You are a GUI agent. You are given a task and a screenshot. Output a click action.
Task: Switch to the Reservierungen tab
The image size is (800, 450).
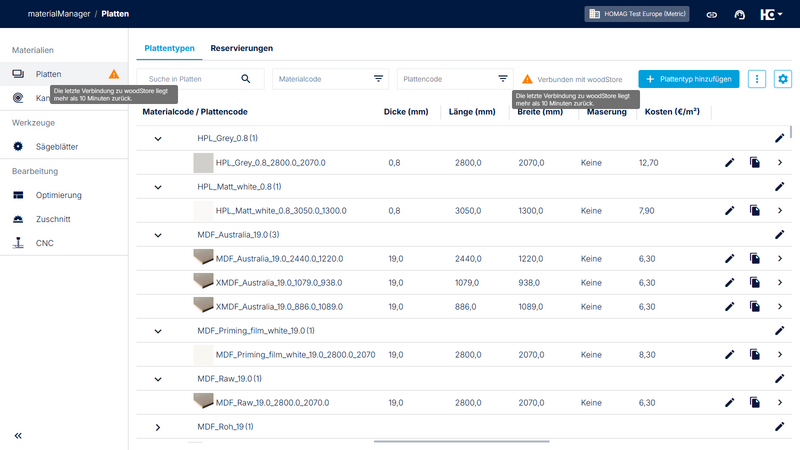point(242,48)
